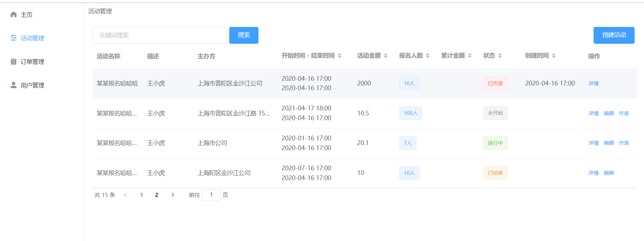Screen dimensions: 644x241
Task: Click organizer 上海市普陀区金沙江路 15...
Action: click(234, 113)
